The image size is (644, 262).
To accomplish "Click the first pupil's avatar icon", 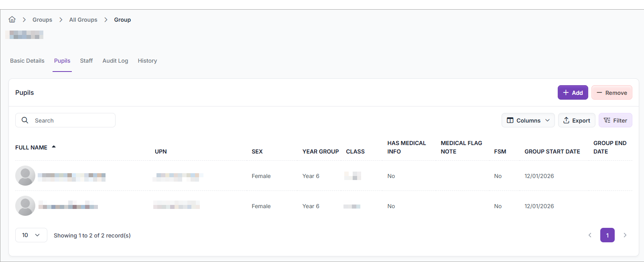I will [25, 176].
